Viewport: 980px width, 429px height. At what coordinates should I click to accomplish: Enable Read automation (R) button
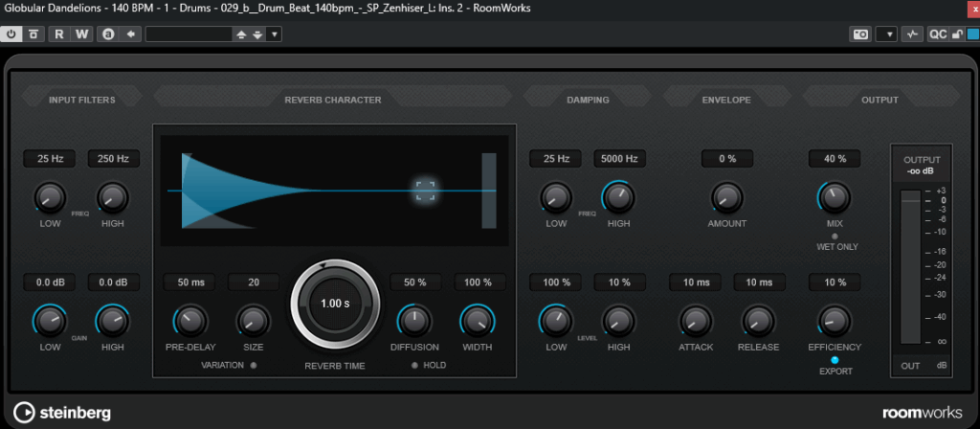tap(59, 34)
